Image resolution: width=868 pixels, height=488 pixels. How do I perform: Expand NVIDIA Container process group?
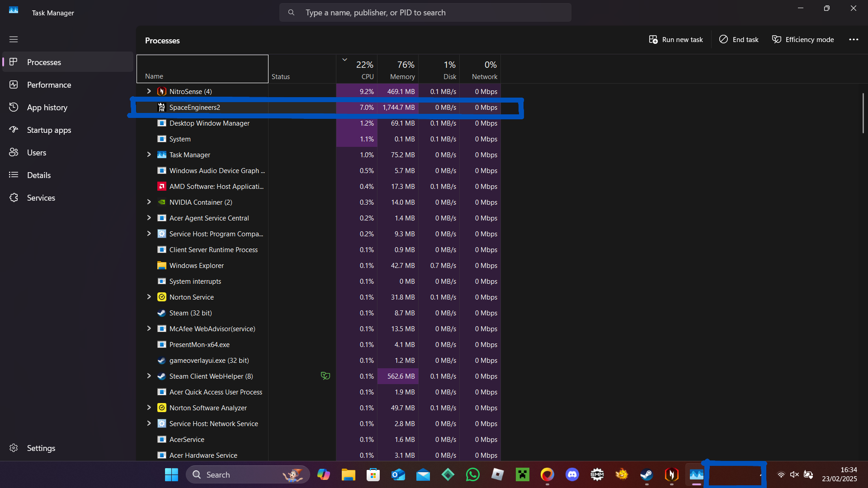pyautogui.click(x=149, y=202)
